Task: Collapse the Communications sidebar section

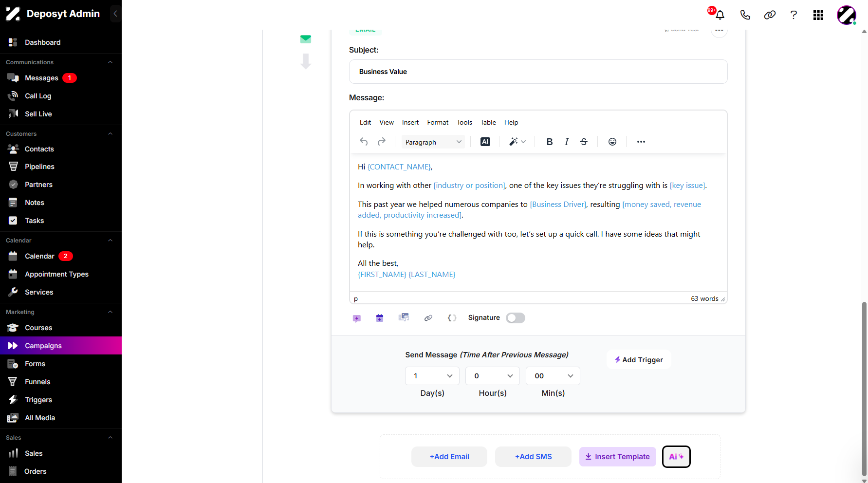Action: point(110,62)
